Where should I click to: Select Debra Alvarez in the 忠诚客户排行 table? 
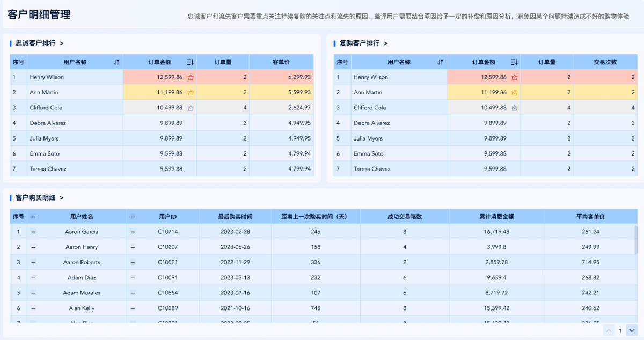pos(48,123)
